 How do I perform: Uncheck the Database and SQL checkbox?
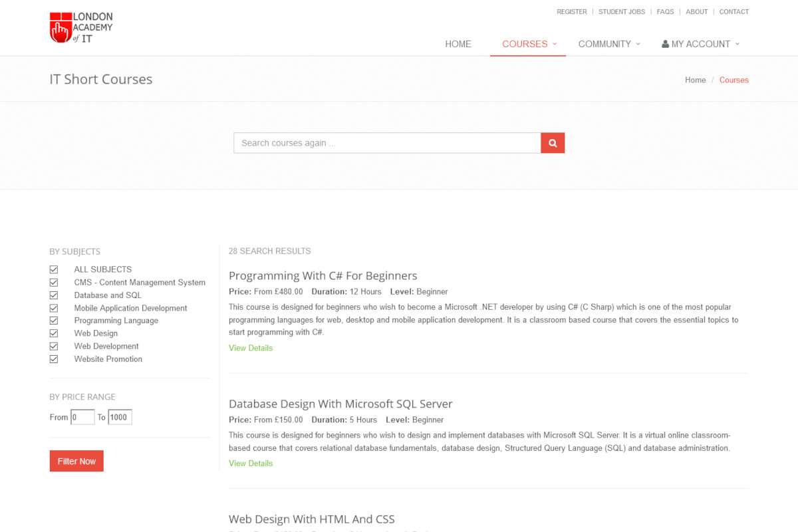pyautogui.click(x=54, y=295)
